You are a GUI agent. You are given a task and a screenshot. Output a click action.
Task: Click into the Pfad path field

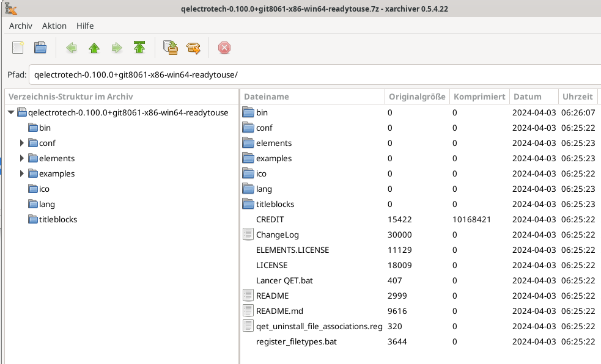(x=306, y=75)
